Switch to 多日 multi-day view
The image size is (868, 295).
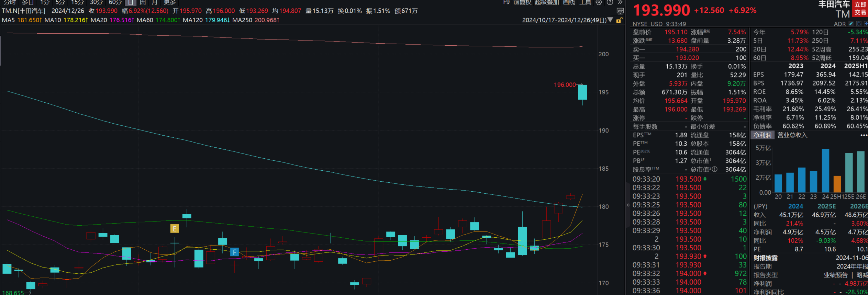(x=28, y=2)
